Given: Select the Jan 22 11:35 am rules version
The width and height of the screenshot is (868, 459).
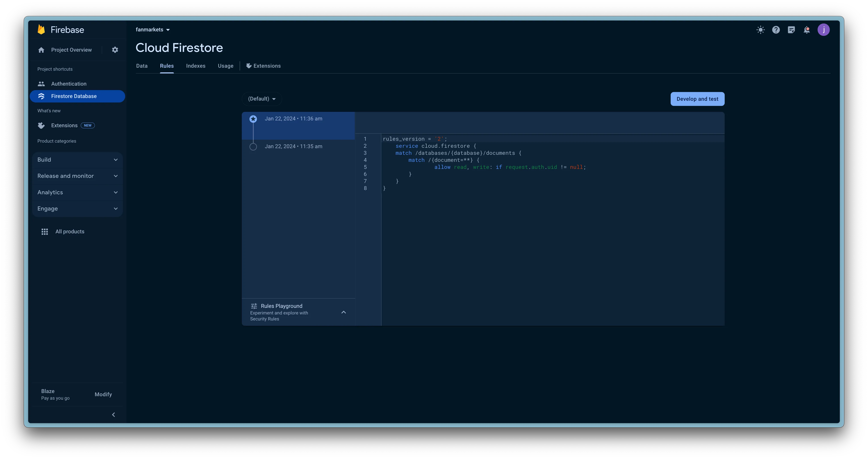Looking at the screenshot, I should click(x=293, y=146).
